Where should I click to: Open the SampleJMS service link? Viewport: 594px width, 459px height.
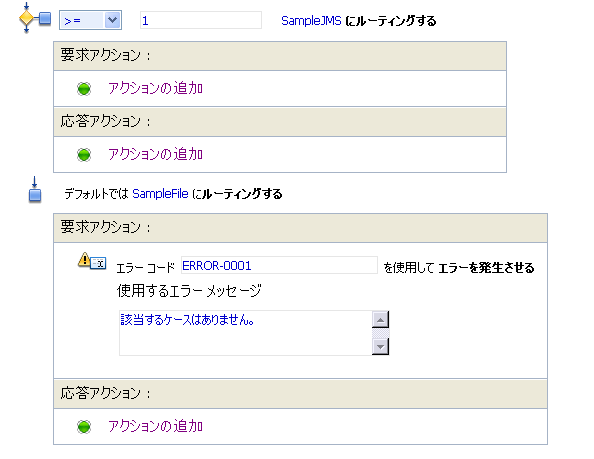pos(311,21)
